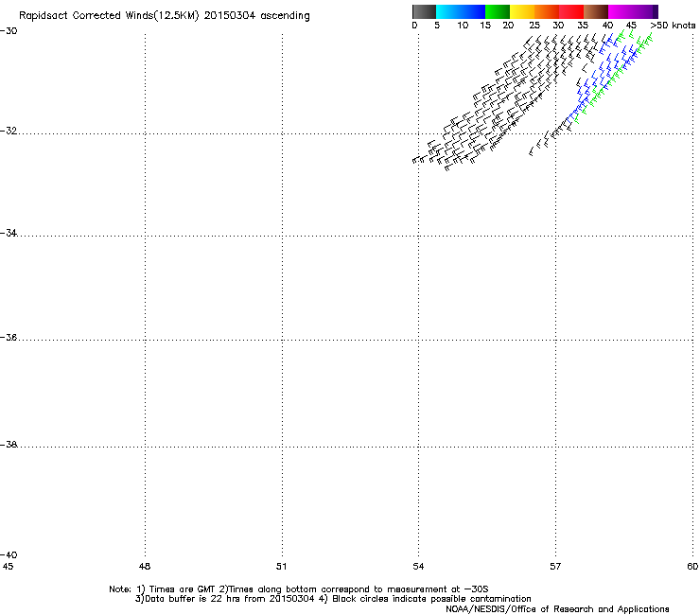Click the brown 35-40 knots color segment
This screenshot has height=615, width=700.
tap(596, 11)
